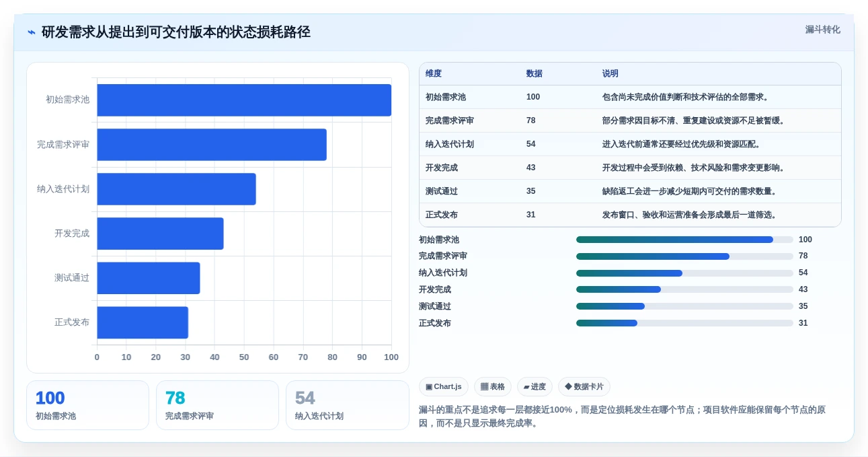The height and width of the screenshot is (457, 868).
Task: Click the page title 研发需求从提出到可交付版本的状态损耗路径
Action: (x=176, y=32)
